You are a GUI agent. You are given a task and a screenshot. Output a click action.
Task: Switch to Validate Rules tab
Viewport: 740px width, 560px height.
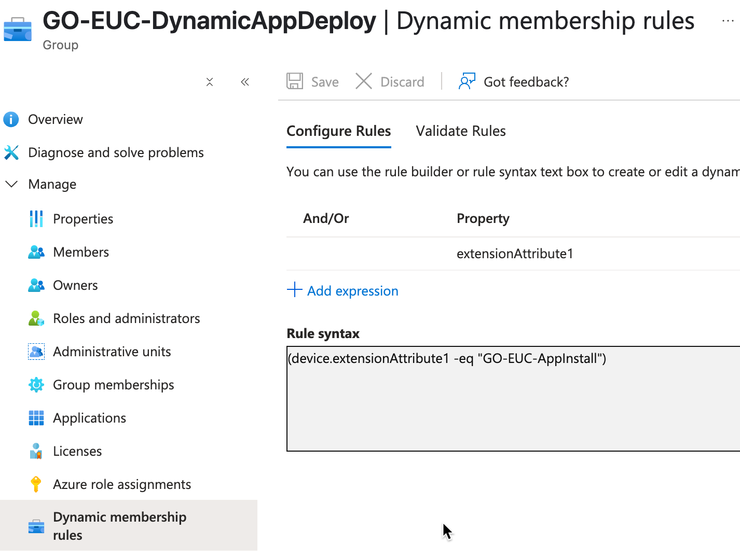[461, 131]
